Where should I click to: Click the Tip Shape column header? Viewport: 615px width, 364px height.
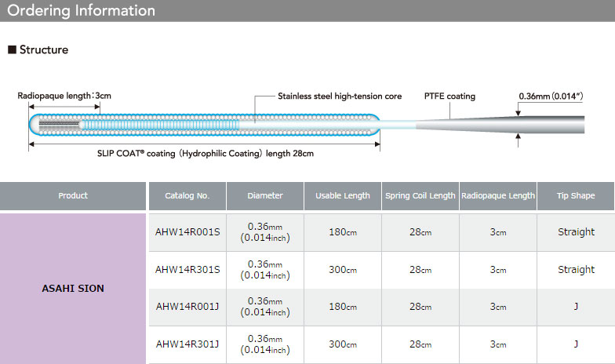(576, 196)
